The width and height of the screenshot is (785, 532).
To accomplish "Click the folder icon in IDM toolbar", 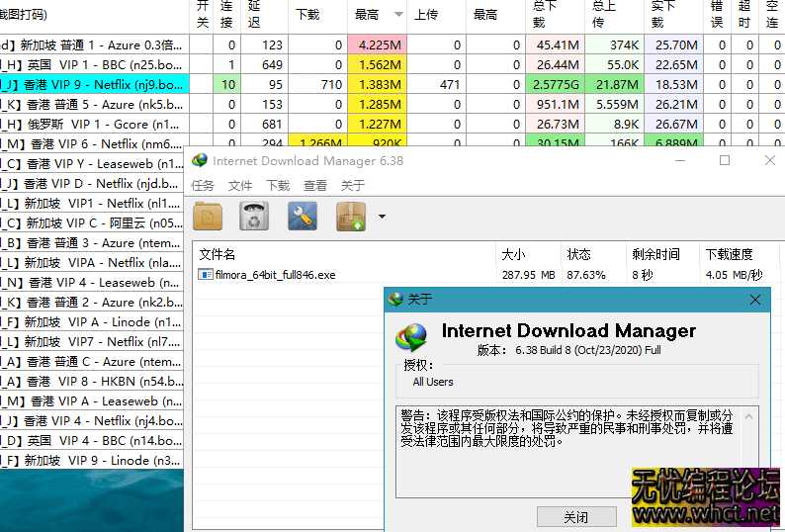I will pos(208,217).
